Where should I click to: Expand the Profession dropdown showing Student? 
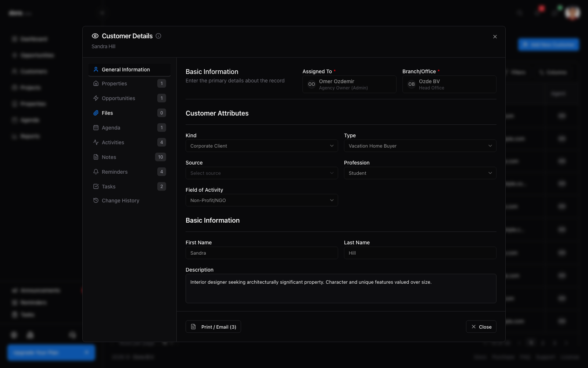(420, 173)
